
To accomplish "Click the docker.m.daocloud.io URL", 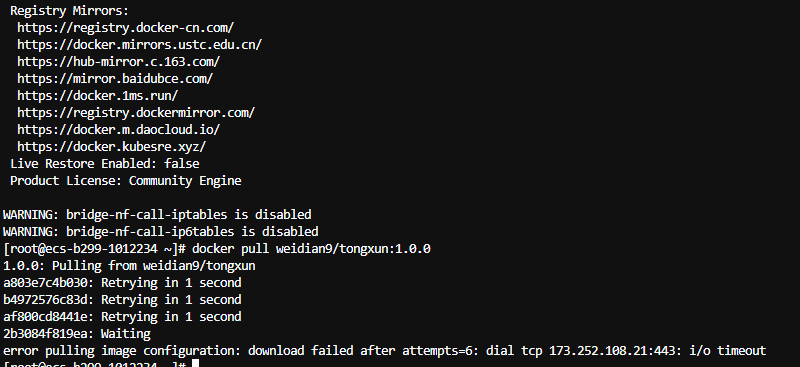I will pyautogui.click(x=118, y=130).
